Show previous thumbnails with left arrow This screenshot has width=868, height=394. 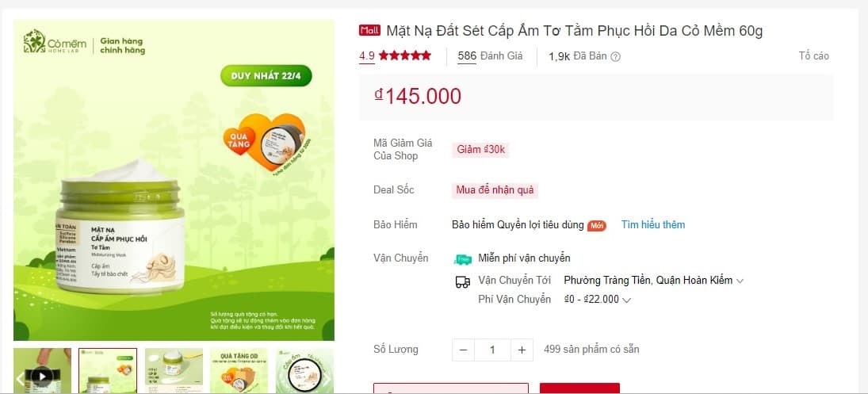20,379
